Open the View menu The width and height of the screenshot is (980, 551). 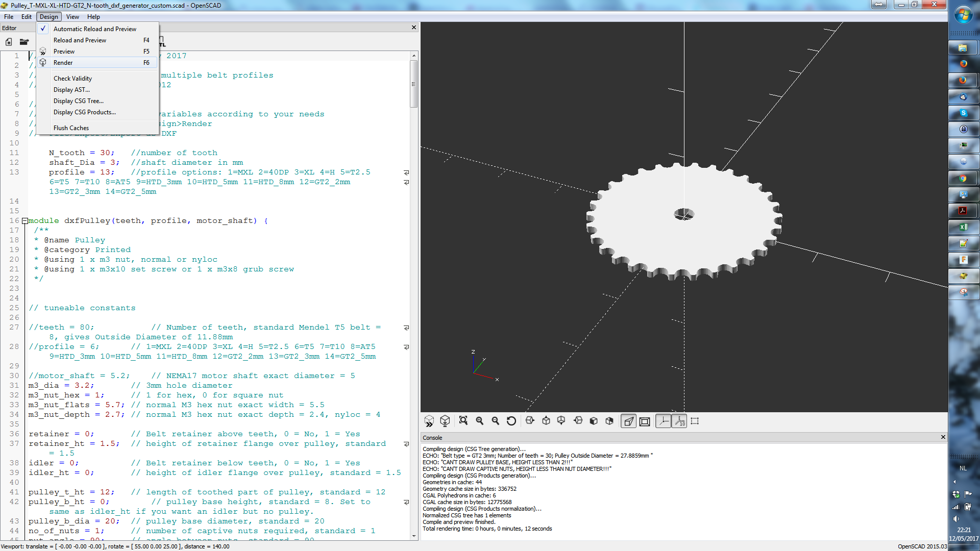click(x=72, y=17)
